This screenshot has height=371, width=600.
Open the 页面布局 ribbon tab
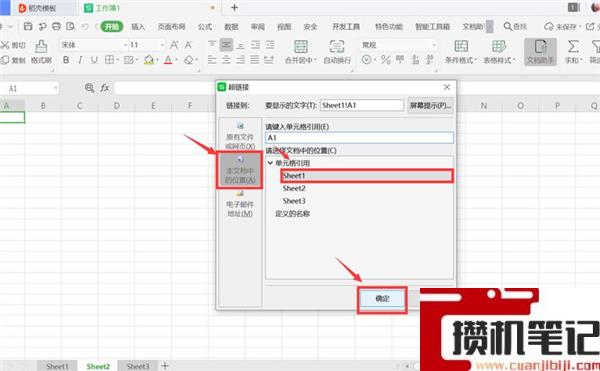click(171, 26)
